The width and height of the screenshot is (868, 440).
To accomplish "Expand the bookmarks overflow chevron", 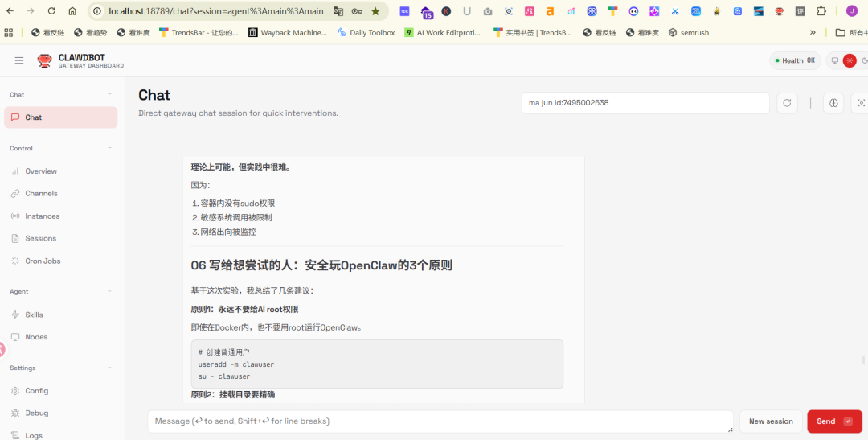I will [x=813, y=33].
